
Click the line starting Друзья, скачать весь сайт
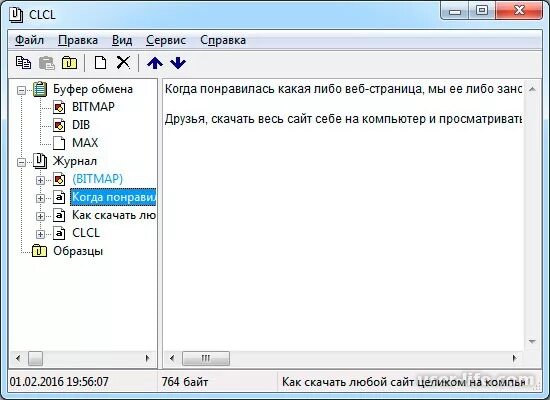click(343, 119)
